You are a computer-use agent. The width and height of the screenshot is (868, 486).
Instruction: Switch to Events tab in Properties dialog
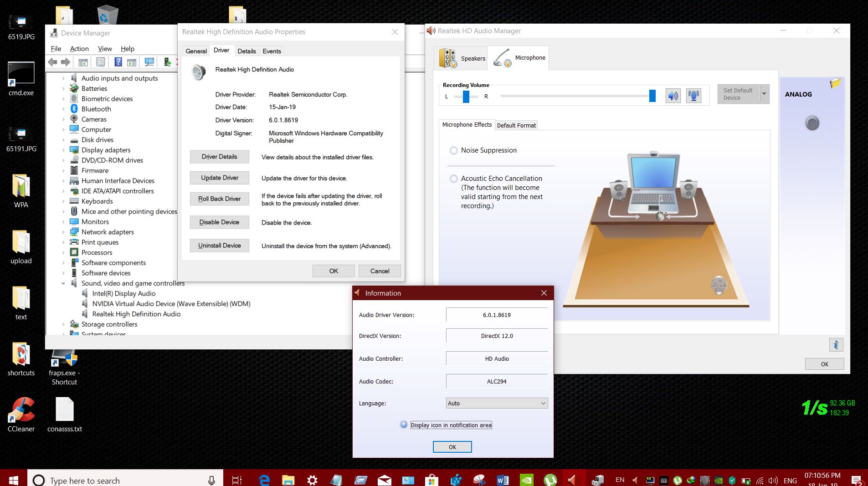(272, 51)
